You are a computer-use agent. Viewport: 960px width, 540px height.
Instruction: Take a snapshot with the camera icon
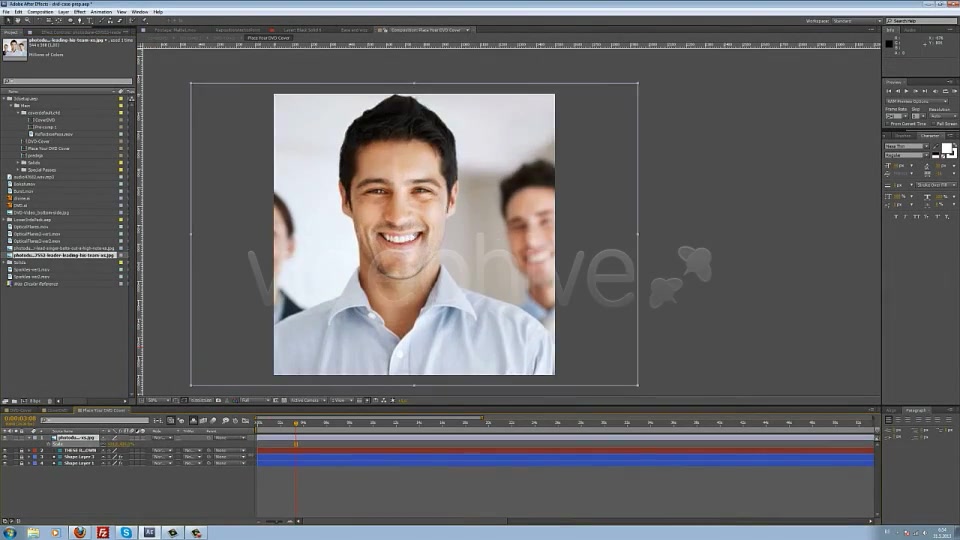coord(218,400)
